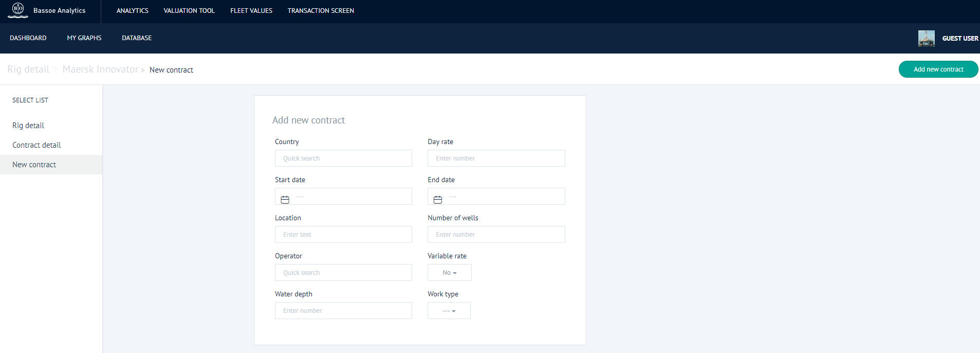This screenshot has width=980, height=353.
Task: Focus the Day rate number field
Action: coord(496,158)
